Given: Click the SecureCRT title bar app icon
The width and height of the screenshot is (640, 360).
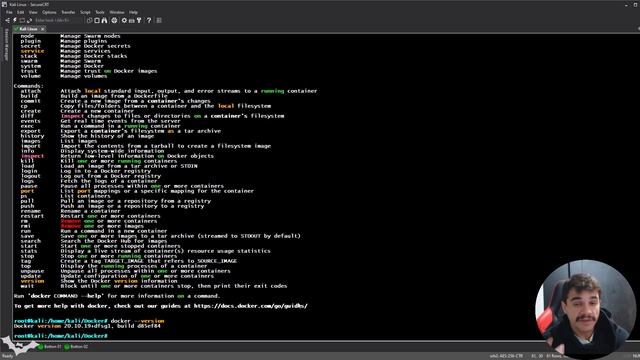Looking at the screenshot, I should pyautogui.click(x=4, y=4).
